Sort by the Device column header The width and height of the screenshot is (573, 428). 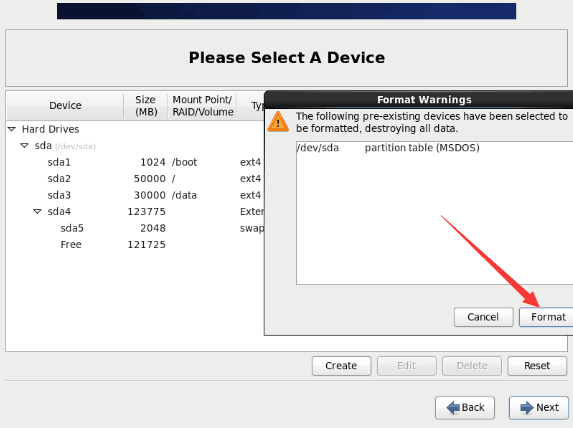pyautogui.click(x=65, y=105)
